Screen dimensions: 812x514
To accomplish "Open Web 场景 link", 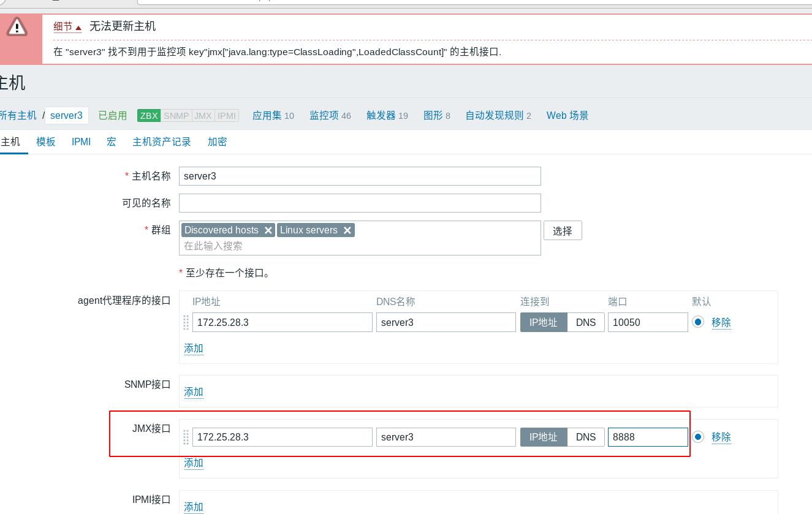I will click(x=567, y=115).
